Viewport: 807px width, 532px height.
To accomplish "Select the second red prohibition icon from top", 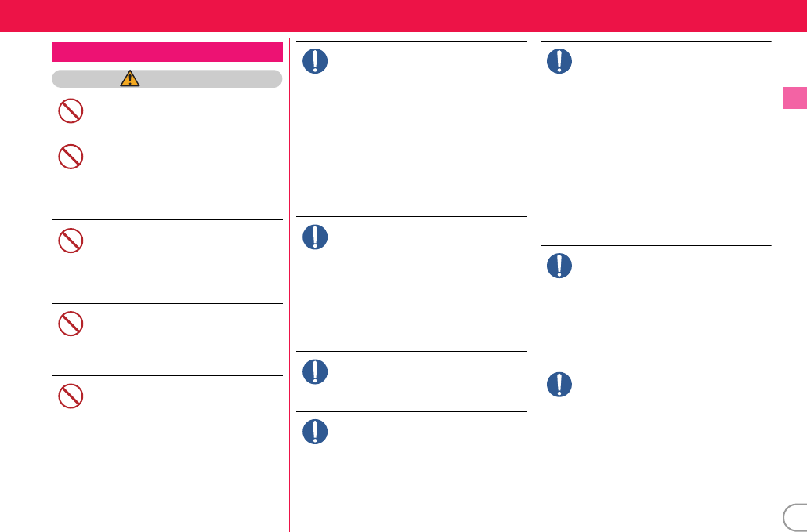I will [x=71, y=157].
